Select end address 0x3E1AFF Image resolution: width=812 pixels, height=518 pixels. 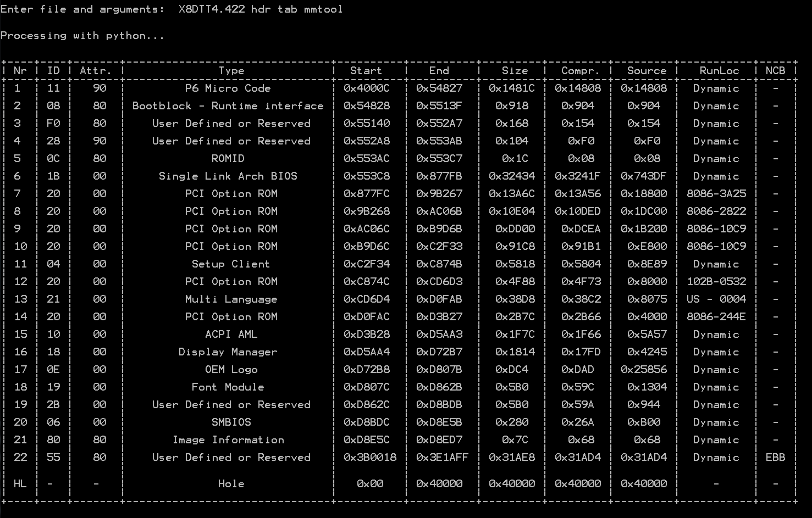(x=442, y=457)
